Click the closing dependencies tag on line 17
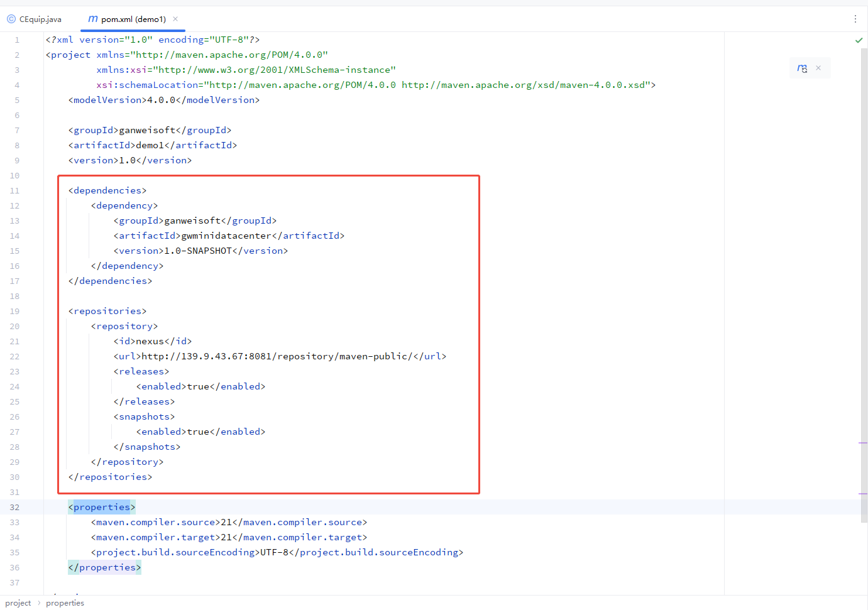Screen dimensions: 868x610 click(110, 281)
